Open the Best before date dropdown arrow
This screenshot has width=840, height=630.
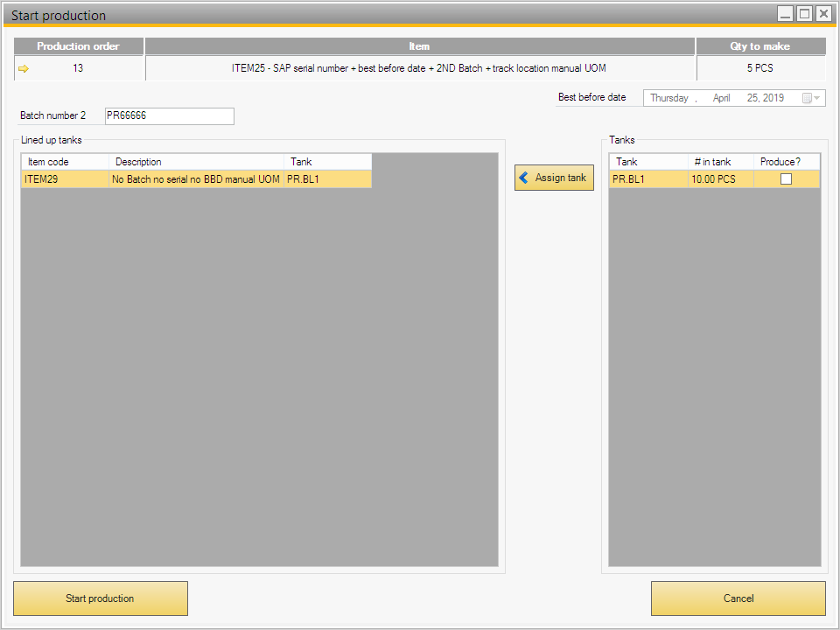click(x=818, y=97)
